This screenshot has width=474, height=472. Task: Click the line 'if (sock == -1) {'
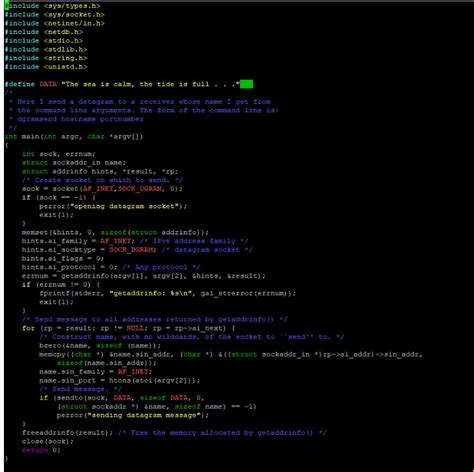[x=59, y=197]
